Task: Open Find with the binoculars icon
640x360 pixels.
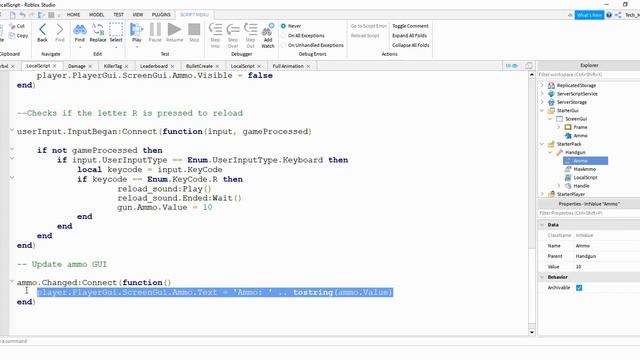Action: point(80,29)
